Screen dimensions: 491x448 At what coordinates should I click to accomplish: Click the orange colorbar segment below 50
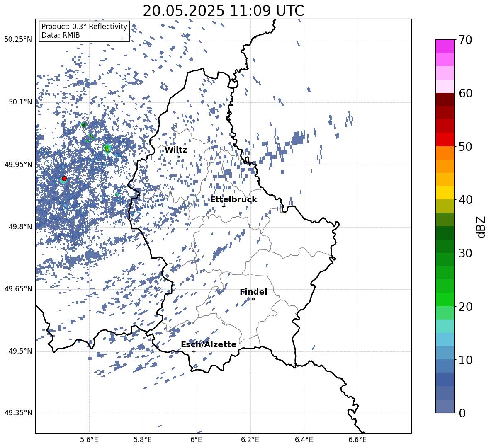tap(445, 153)
